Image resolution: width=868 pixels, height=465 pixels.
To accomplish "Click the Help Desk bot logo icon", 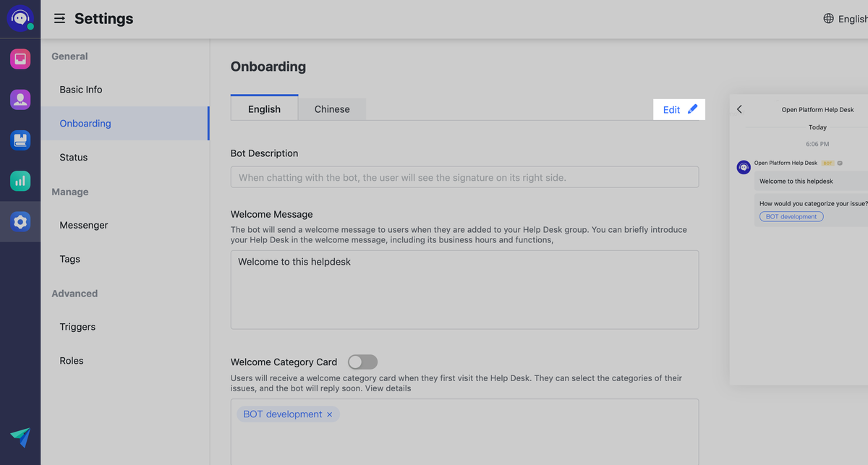I will point(20,19).
